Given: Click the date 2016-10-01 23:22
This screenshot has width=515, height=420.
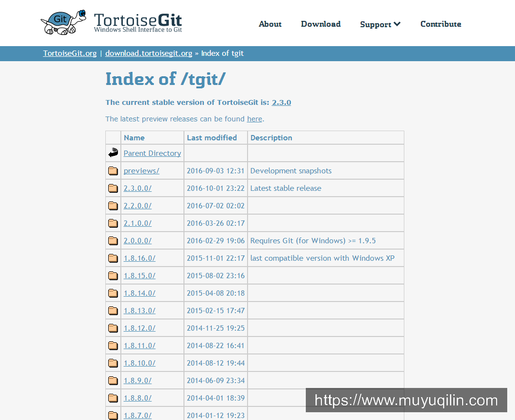Looking at the screenshot, I should click(x=216, y=188).
